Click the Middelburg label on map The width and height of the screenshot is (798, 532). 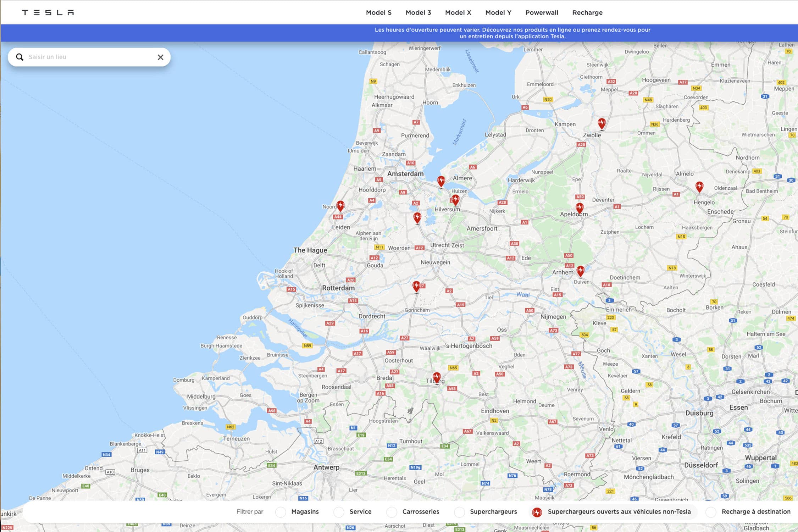[x=201, y=397]
